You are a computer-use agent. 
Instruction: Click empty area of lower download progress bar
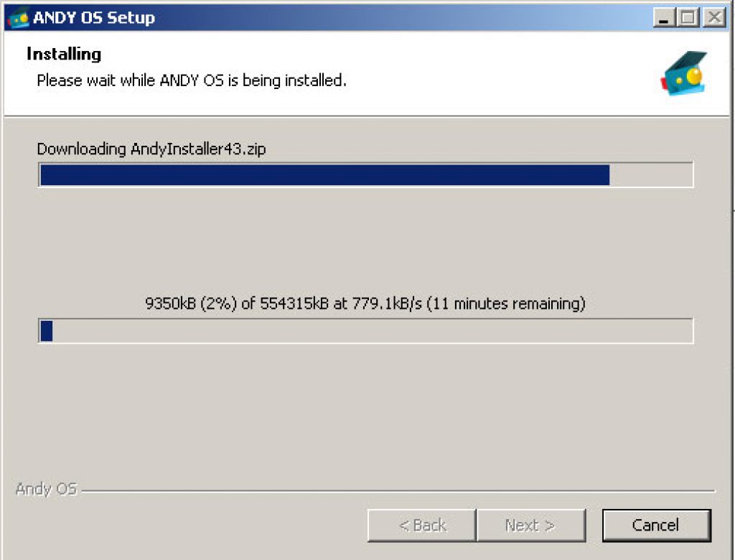373,331
